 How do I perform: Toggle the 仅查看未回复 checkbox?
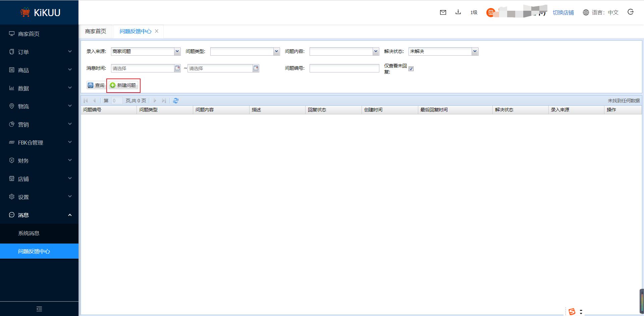411,69
